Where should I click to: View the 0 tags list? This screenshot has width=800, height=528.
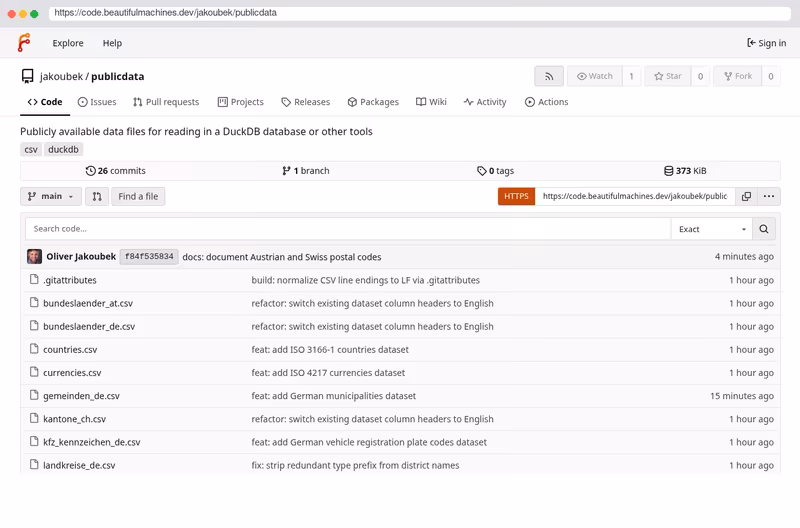click(x=495, y=171)
